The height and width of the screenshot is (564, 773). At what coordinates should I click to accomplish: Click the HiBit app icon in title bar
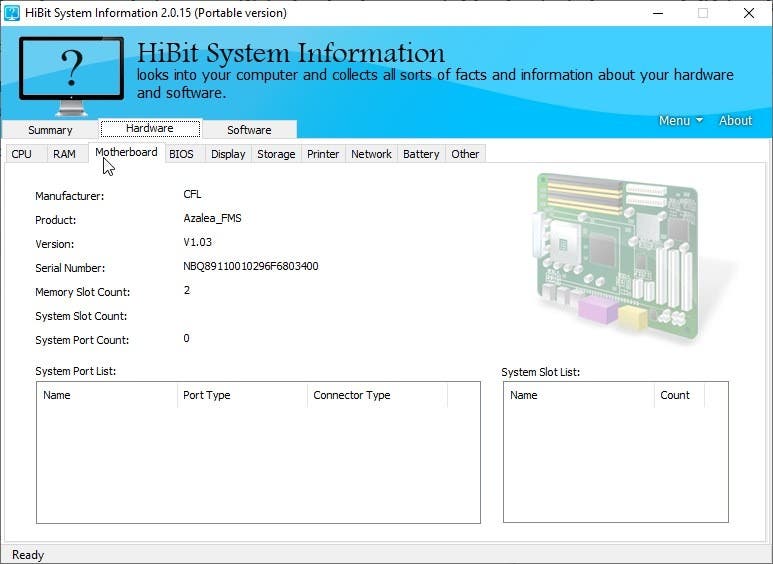12,13
